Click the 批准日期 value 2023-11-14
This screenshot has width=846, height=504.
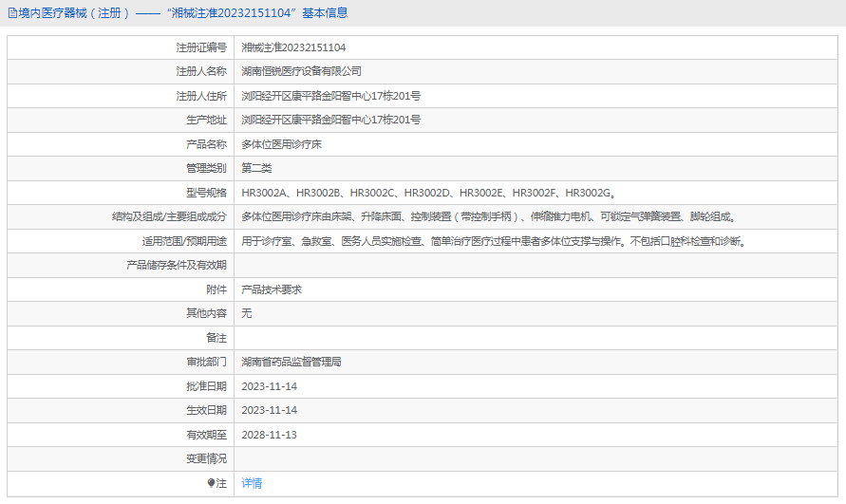(x=270, y=386)
